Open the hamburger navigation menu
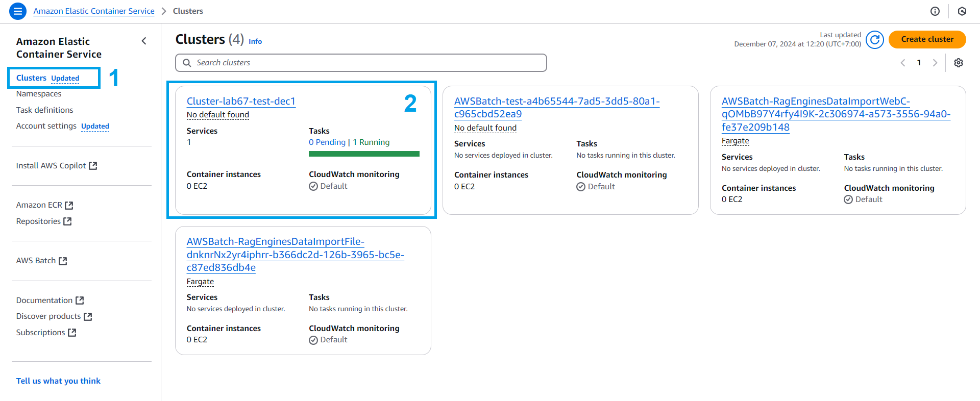 (x=18, y=11)
